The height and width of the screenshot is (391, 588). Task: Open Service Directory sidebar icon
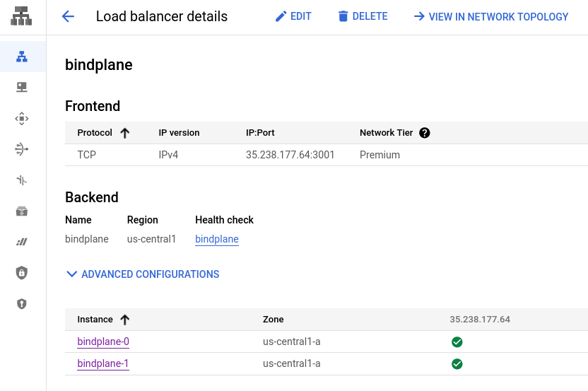click(x=22, y=211)
